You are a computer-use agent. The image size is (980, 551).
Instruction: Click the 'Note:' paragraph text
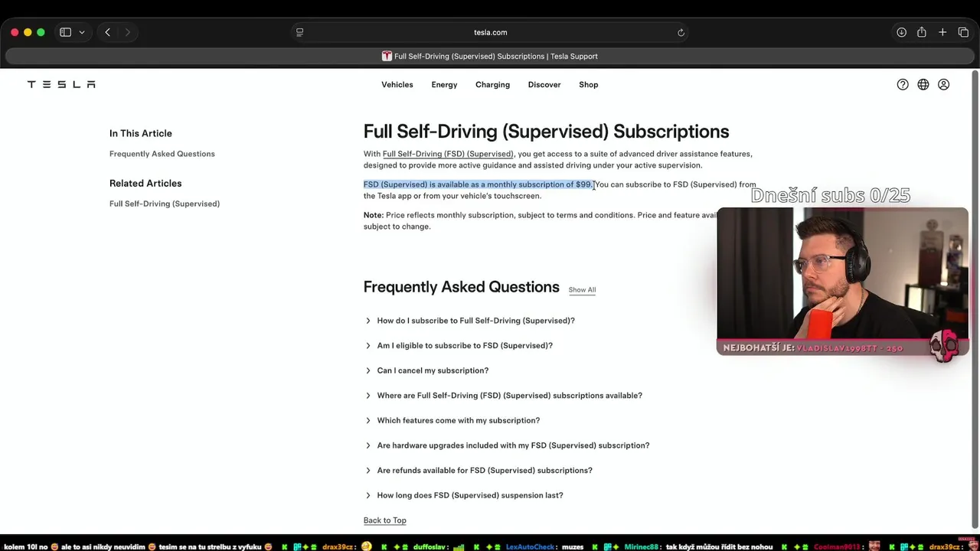click(540, 220)
